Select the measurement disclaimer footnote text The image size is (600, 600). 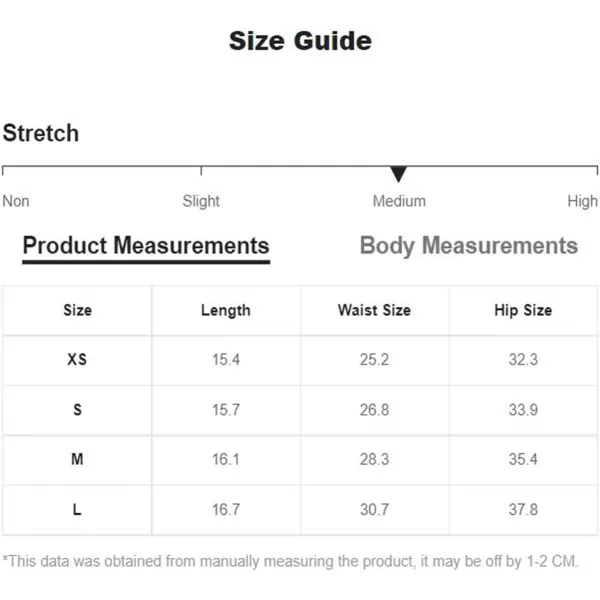click(290, 561)
